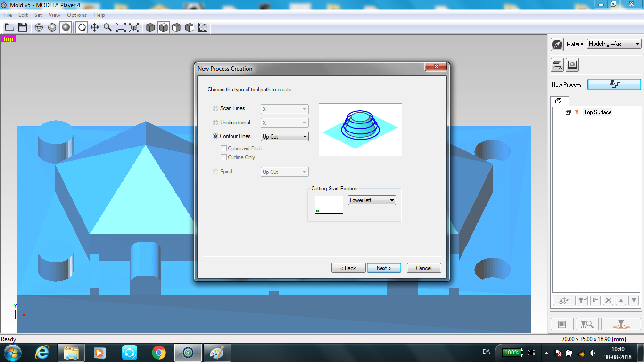This screenshot has width=644, height=362.
Task: Select the Unidirectional radio button
Action: [x=215, y=123]
